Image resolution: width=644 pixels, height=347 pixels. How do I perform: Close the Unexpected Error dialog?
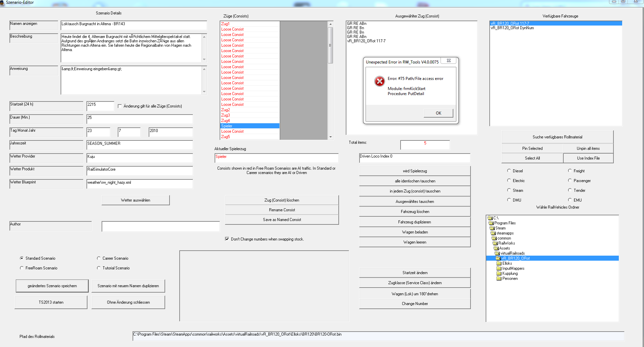click(449, 61)
